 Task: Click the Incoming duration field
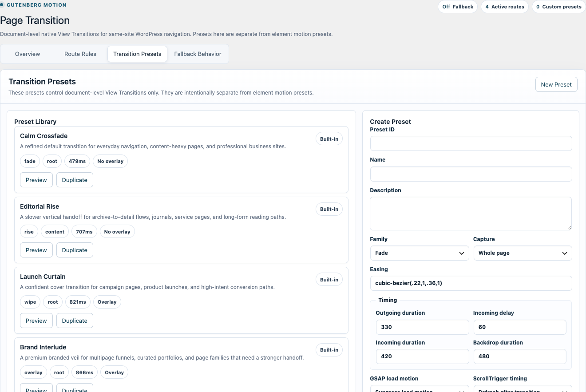(x=422, y=356)
